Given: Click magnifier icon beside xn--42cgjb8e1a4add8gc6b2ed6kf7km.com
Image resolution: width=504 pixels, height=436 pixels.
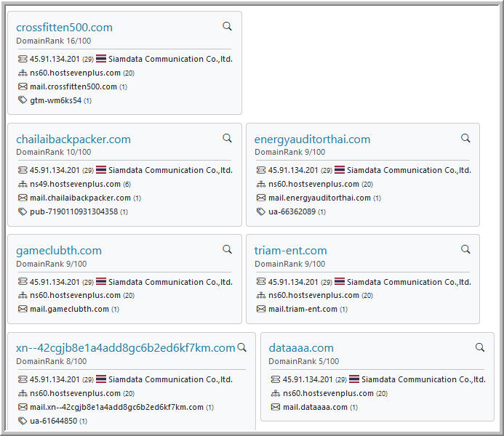Looking at the screenshot, I should click(x=241, y=347).
